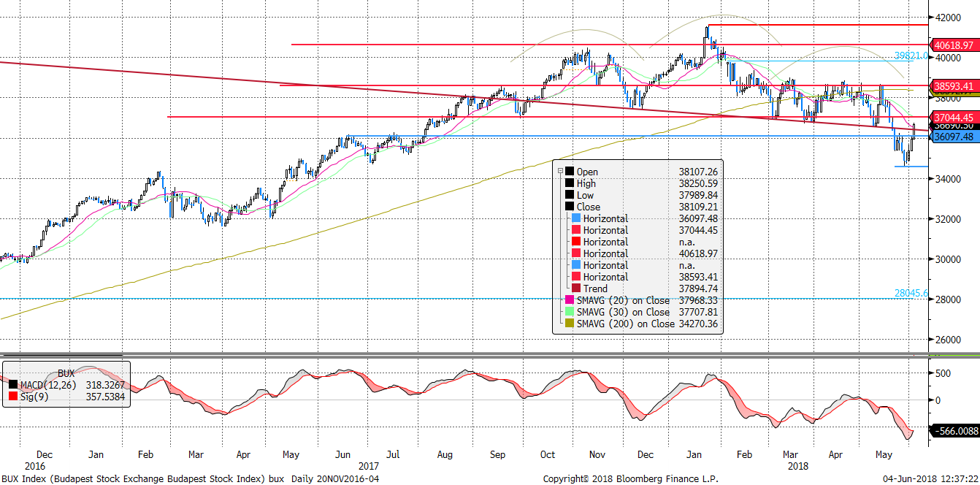Click the black swatch beside High
This screenshot has width=980, height=485.
click(x=569, y=183)
